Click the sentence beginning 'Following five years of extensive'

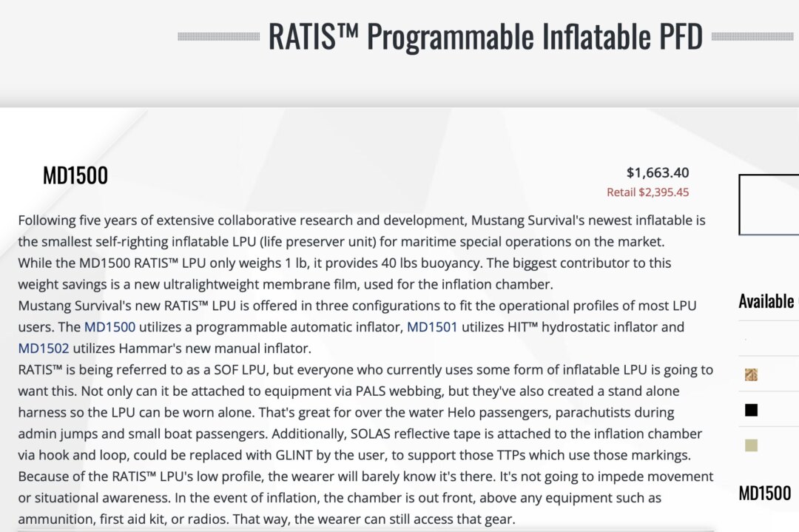click(x=362, y=231)
